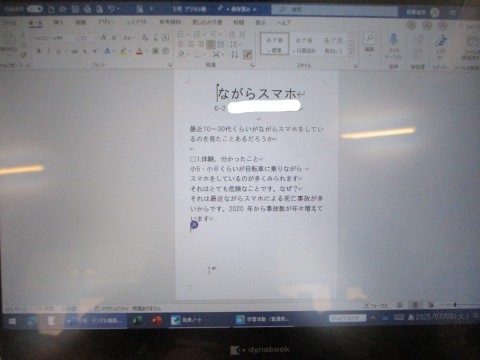Launch the Editor pen tool
Viewport: 480px width, 360px height.
coord(441,46)
